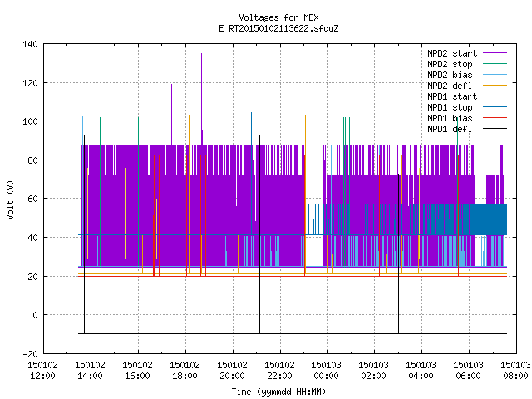
Task: Click the orange NPD2 defl legend line sample
Action: (x=495, y=86)
